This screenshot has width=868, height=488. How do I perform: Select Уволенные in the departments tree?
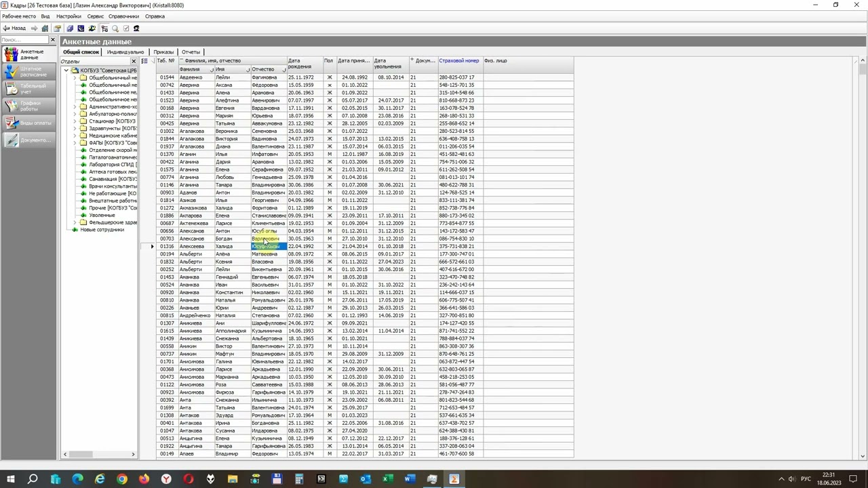(x=102, y=215)
